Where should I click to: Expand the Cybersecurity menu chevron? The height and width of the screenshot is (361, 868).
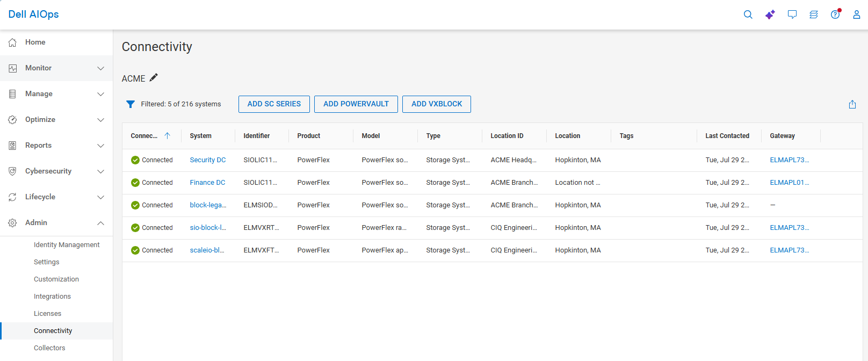[x=100, y=171]
